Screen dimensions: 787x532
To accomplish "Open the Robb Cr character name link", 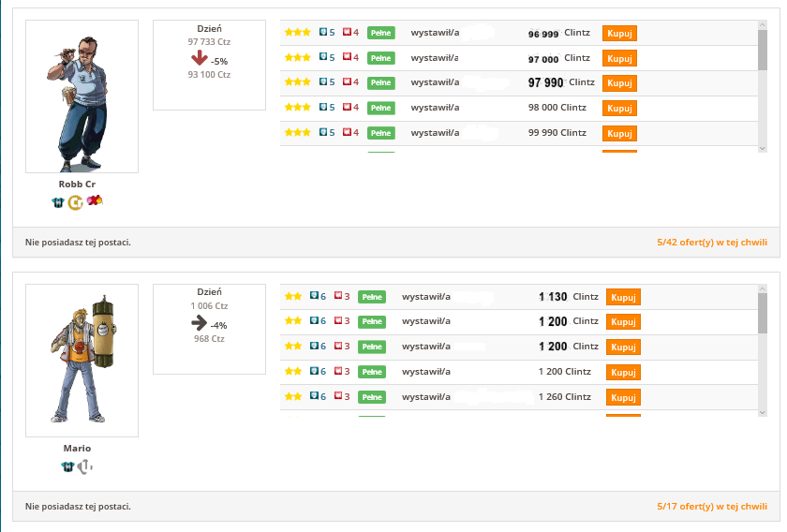I will 77,185.
